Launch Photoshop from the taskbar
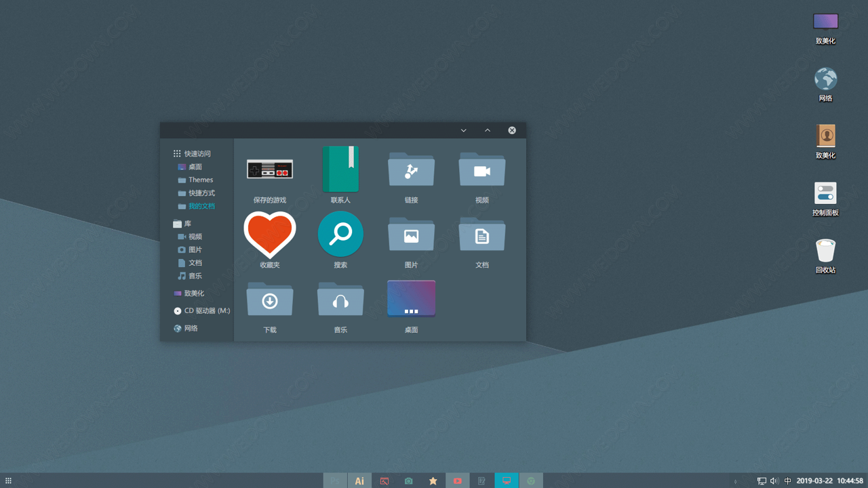Screen dimensions: 868x488 pyautogui.click(x=335, y=481)
